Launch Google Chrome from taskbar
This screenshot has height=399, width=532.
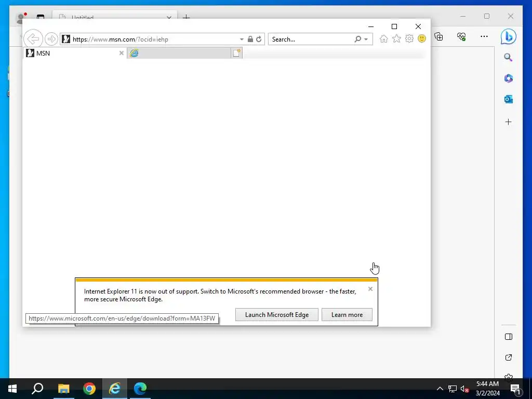coord(89,389)
